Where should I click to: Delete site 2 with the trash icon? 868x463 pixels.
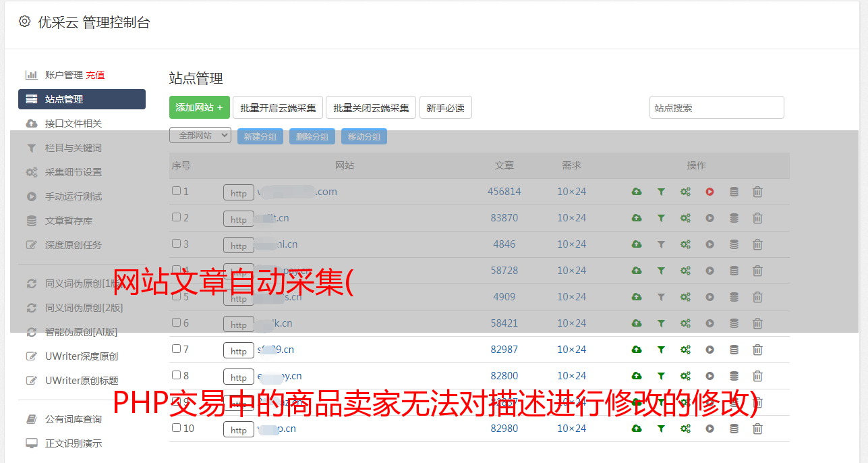[x=757, y=218]
